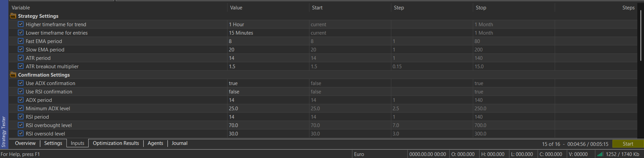Disable the Higher timeframe for trend checkbox
Viewport: 644px width, 158px height.
click(21, 24)
